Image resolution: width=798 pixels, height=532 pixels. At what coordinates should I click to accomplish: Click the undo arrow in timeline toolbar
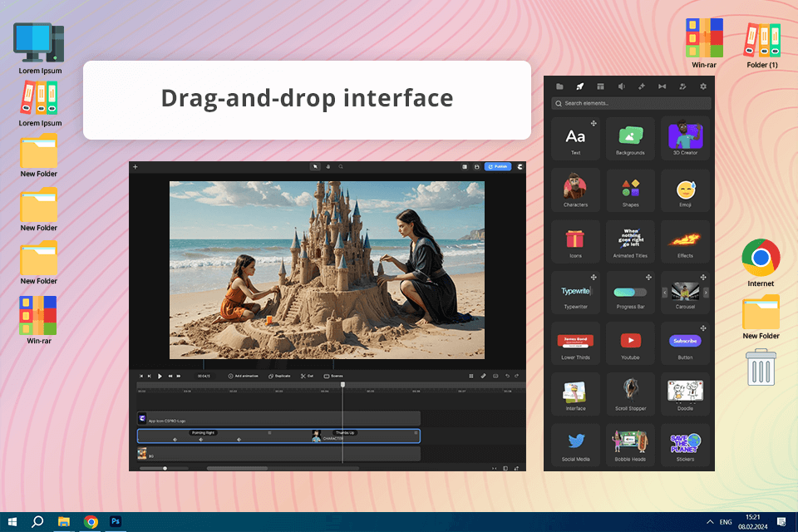coord(507,377)
